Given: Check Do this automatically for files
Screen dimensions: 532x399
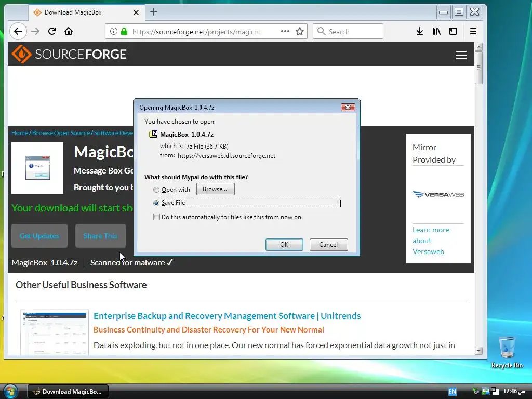Looking at the screenshot, I should [x=156, y=217].
